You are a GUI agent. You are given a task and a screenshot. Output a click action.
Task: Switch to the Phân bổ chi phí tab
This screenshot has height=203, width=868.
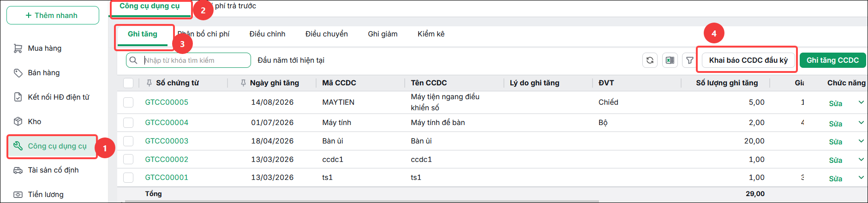[x=204, y=34]
